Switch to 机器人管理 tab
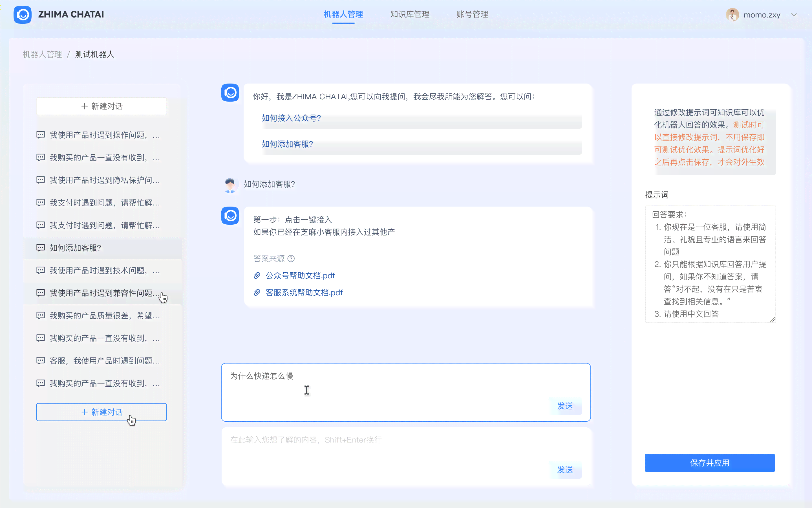 [x=343, y=14]
